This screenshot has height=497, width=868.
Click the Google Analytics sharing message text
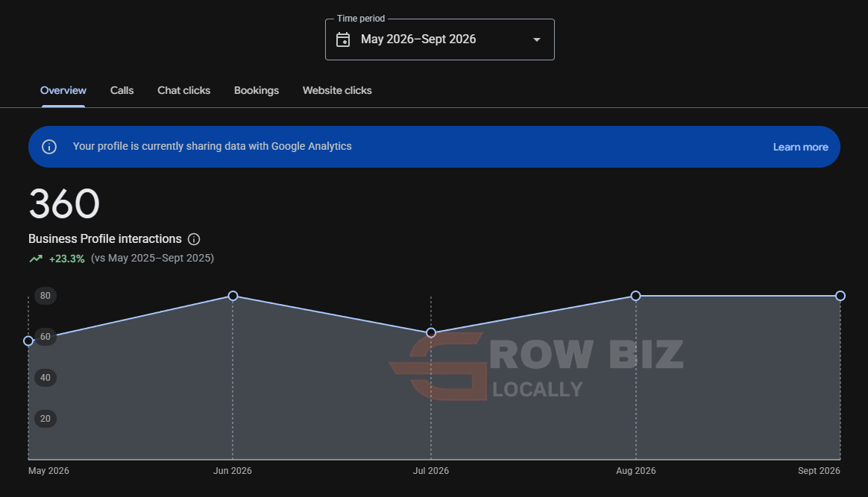coord(212,146)
